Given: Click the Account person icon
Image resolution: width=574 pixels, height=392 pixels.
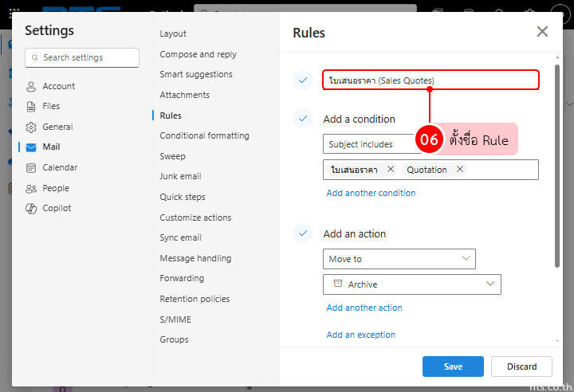Looking at the screenshot, I should click(x=31, y=86).
